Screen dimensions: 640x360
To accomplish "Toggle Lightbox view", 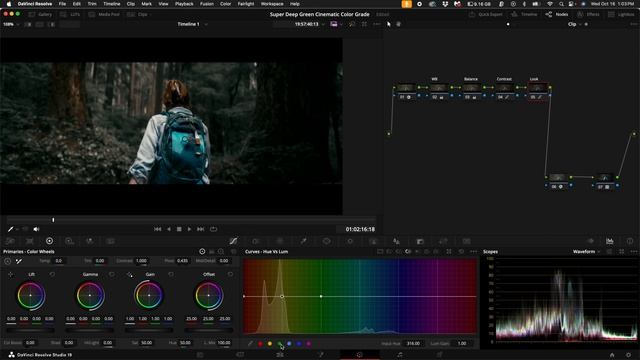I will (621, 14).
